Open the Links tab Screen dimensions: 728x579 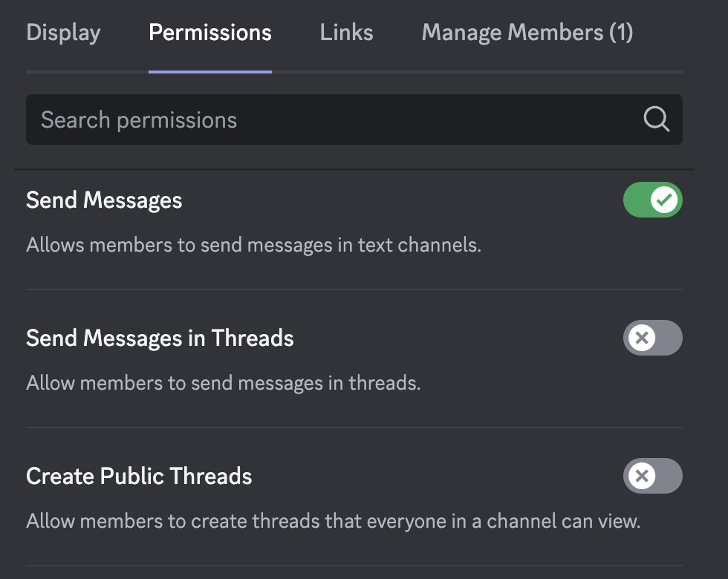[x=346, y=33]
